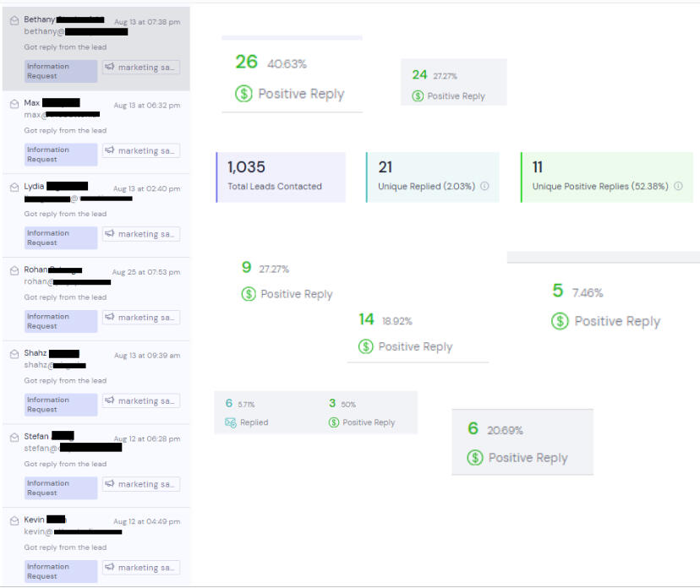Click dollar icon under the 18.92% stat
Screen dimensions: 700x588
pyautogui.click(x=366, y=346)
